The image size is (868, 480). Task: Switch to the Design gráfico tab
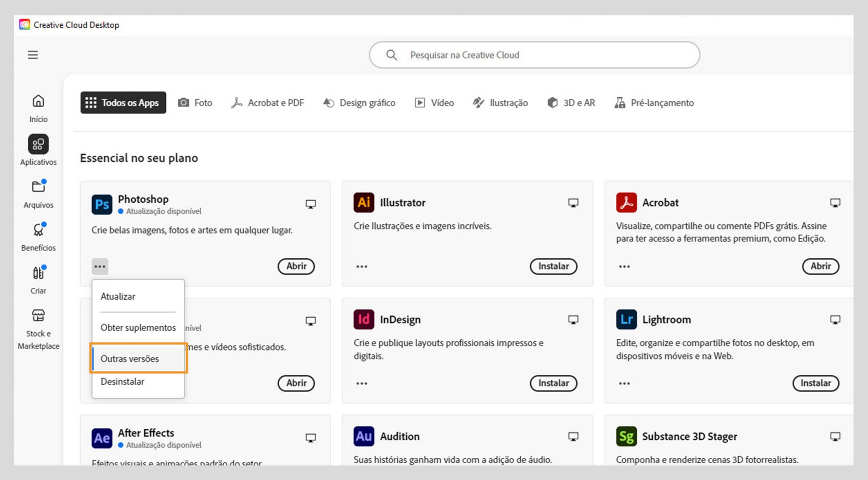pos(359,103)
